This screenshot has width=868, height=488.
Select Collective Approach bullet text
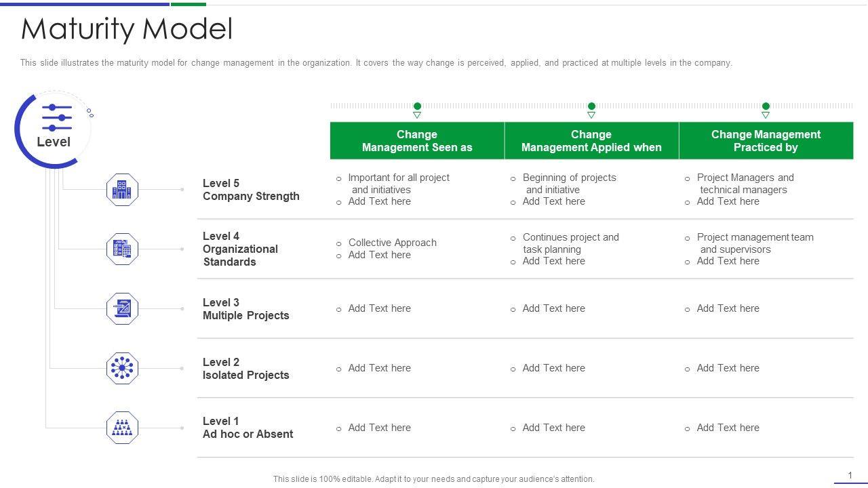[x=392, y=243]
